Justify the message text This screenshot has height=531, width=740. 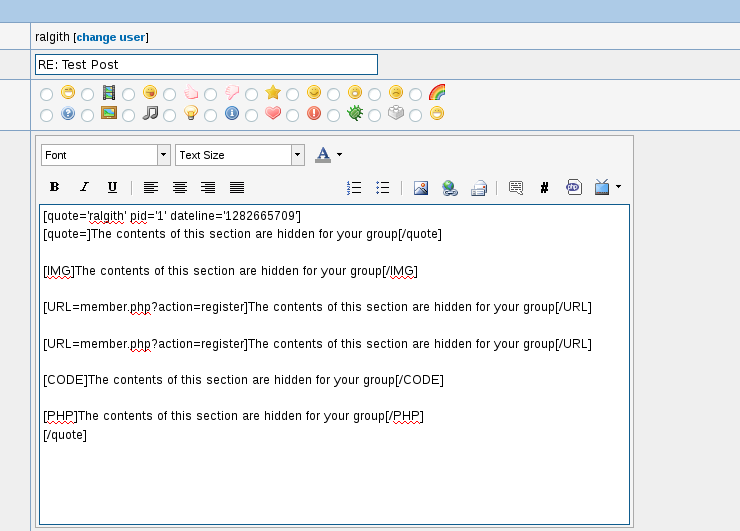pos(237,187)
